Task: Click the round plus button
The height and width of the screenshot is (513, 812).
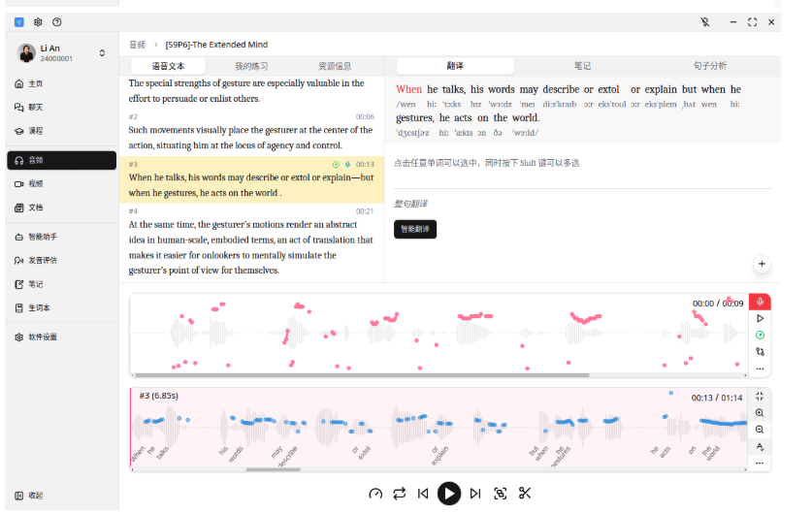Action: pos(762,264)
